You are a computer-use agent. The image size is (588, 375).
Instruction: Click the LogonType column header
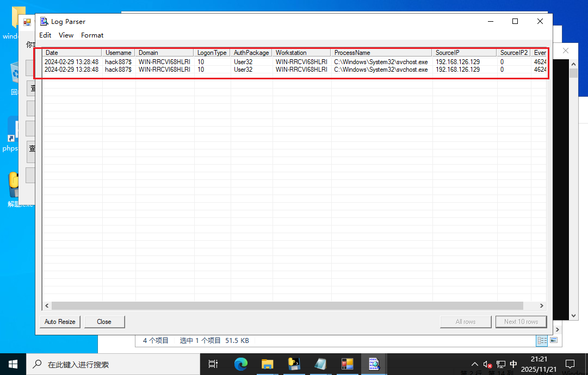pos(212,53)
